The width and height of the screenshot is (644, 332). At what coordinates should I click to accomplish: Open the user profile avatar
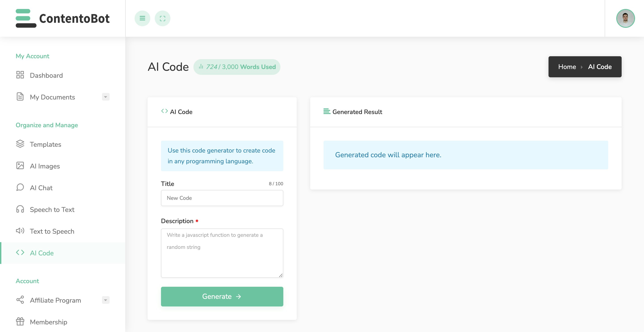625,18
